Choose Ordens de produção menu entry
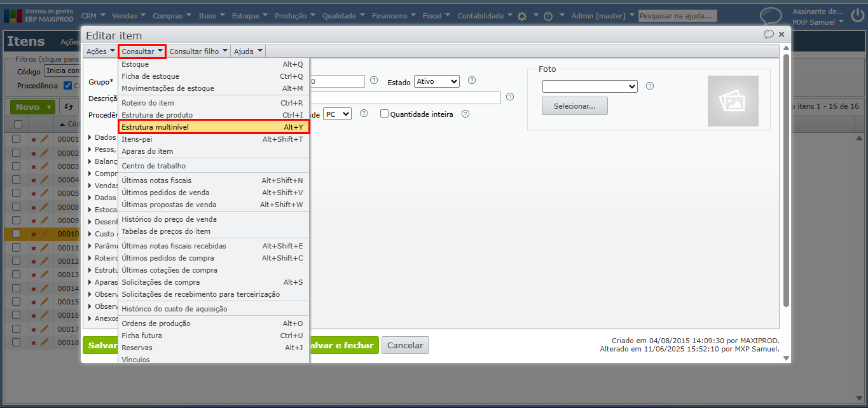Screen dimensions: 868x408 click(x=214, y=323)
